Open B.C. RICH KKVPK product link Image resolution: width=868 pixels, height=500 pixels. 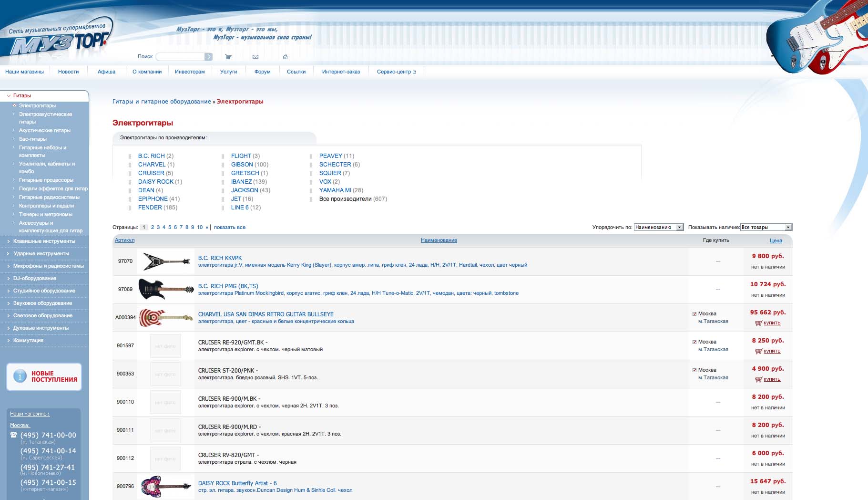tap(220, 258)
